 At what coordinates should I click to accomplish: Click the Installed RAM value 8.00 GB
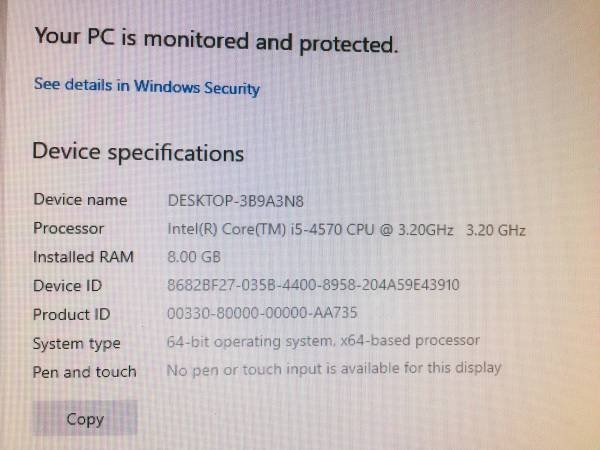coord(194,257)
